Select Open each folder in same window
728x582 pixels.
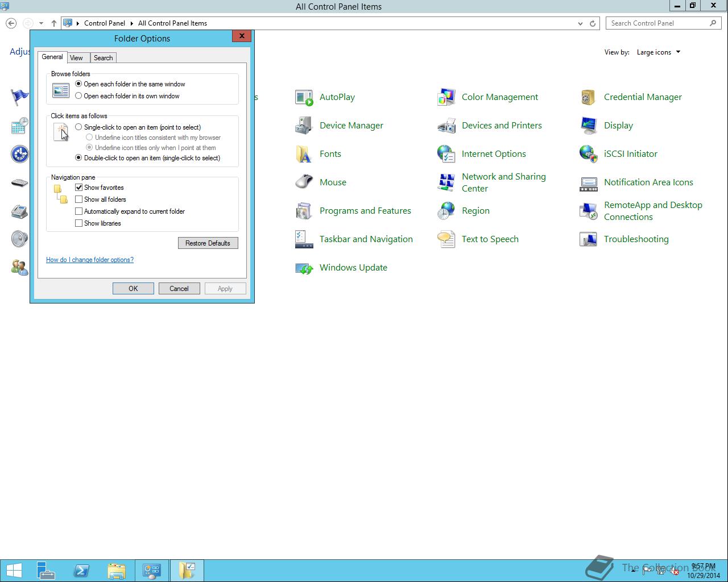(x=78, y=84)
